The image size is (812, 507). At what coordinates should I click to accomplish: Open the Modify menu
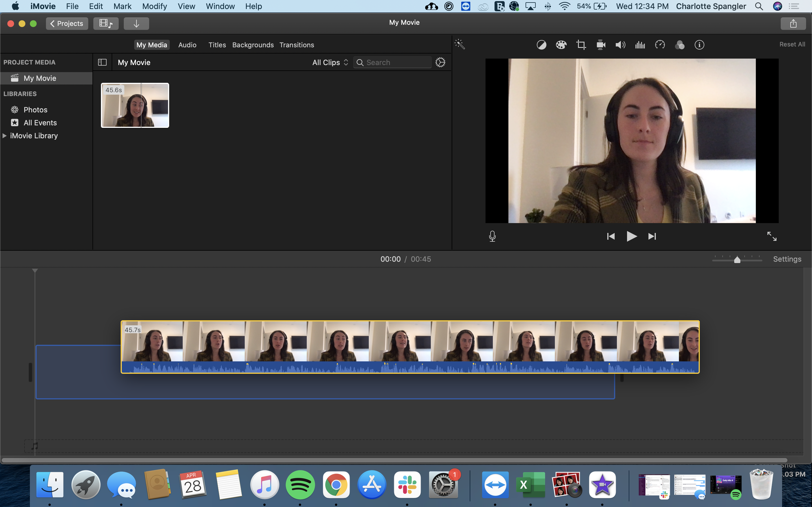tap(154, 6)
